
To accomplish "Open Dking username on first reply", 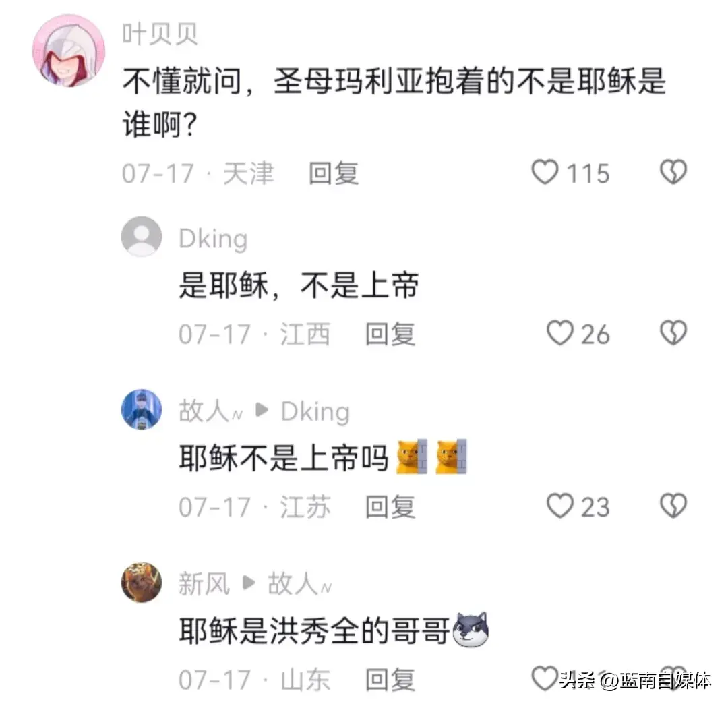I will click(x=213, y=239).
